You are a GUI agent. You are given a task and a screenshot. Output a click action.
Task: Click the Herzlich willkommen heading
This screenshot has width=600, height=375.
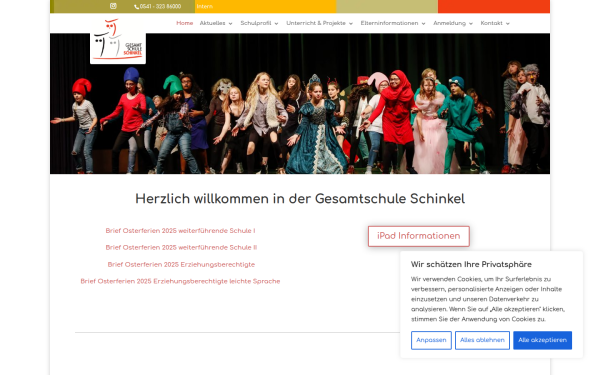pyautogui.click(x=300, y=199)
